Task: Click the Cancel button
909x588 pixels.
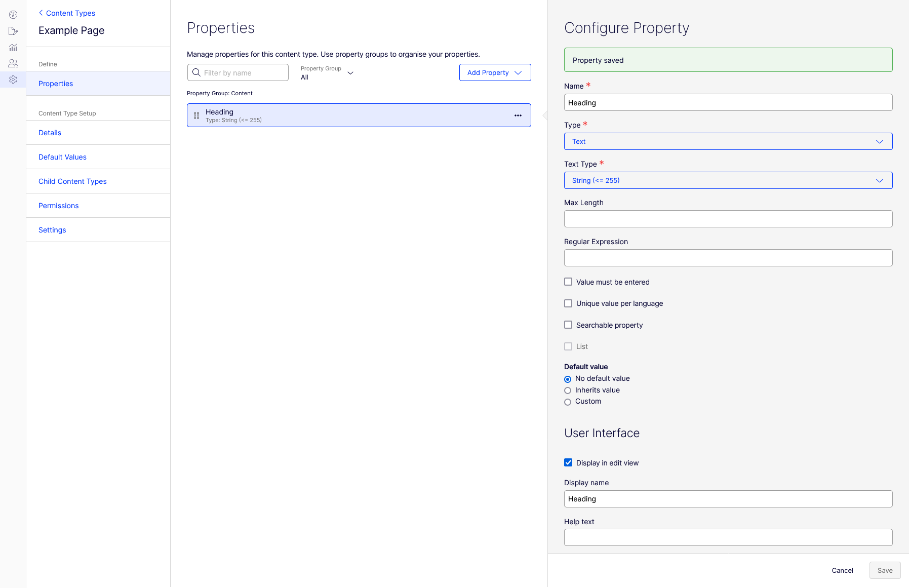Action: [x=843, y=570]
